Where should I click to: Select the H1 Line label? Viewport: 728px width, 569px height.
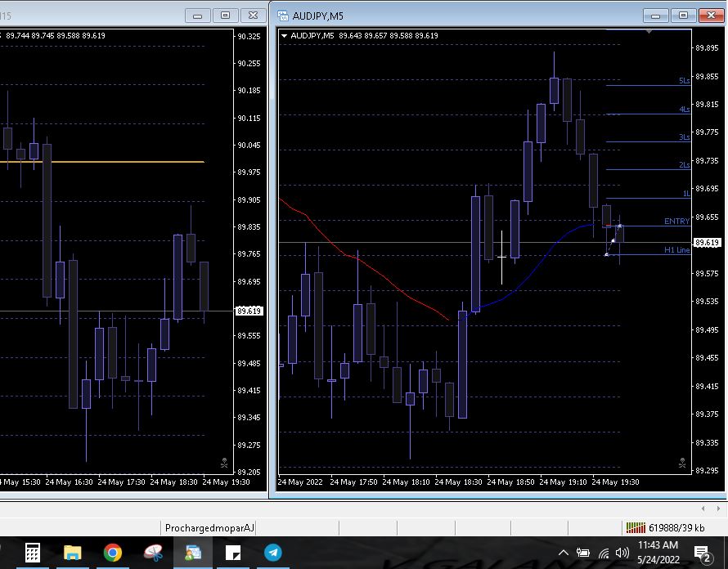[x=676, y=250]
